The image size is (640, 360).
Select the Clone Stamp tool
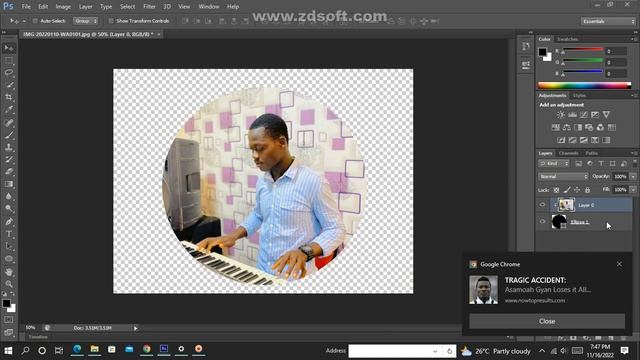[9, 147]
